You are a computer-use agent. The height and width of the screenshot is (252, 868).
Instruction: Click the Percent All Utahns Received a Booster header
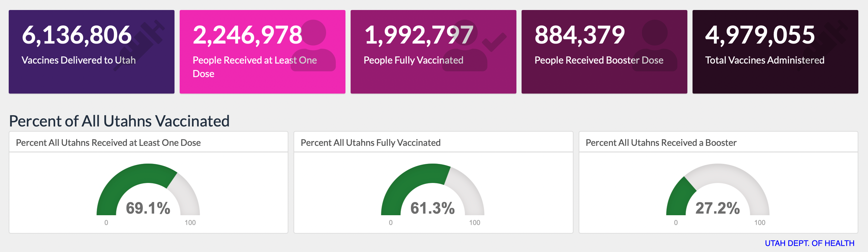661,143
